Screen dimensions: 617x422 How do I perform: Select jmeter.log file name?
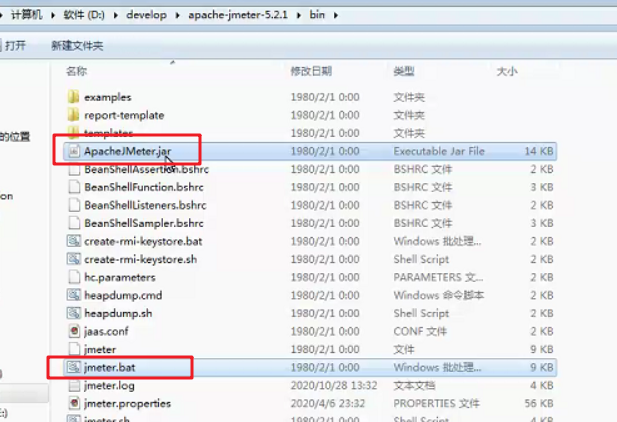click(109, 385)
